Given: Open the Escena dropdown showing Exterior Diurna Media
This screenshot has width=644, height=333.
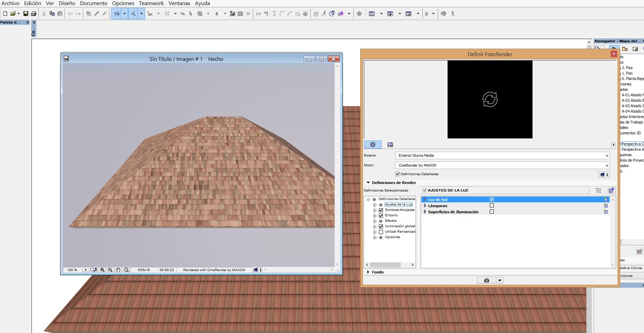Looking at the screenshot, I should coord(502,155).
